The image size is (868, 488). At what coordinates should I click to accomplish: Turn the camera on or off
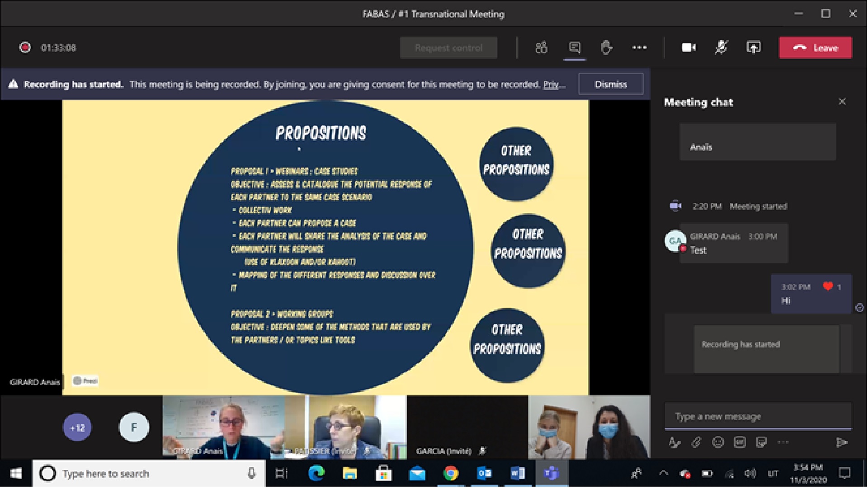coord(689,47)
